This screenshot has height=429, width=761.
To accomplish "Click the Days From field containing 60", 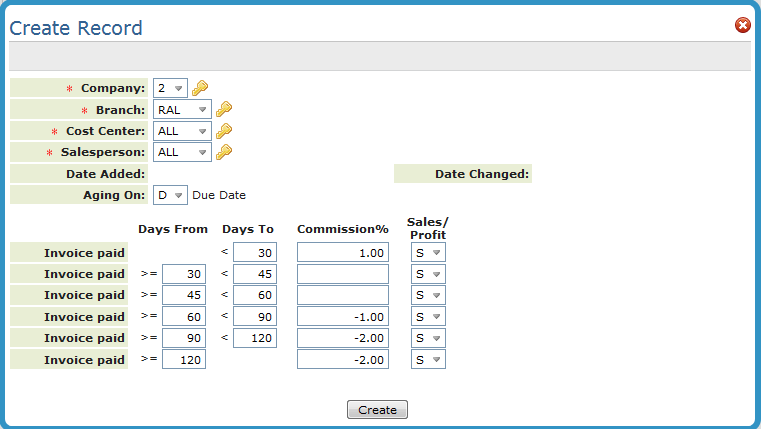I will pyautogui.click(x=184, y=317).
